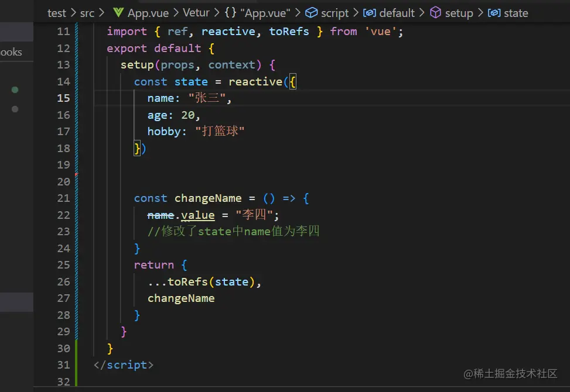
Task: Click line number 21 in the gutter
Action: coord(64,198)
